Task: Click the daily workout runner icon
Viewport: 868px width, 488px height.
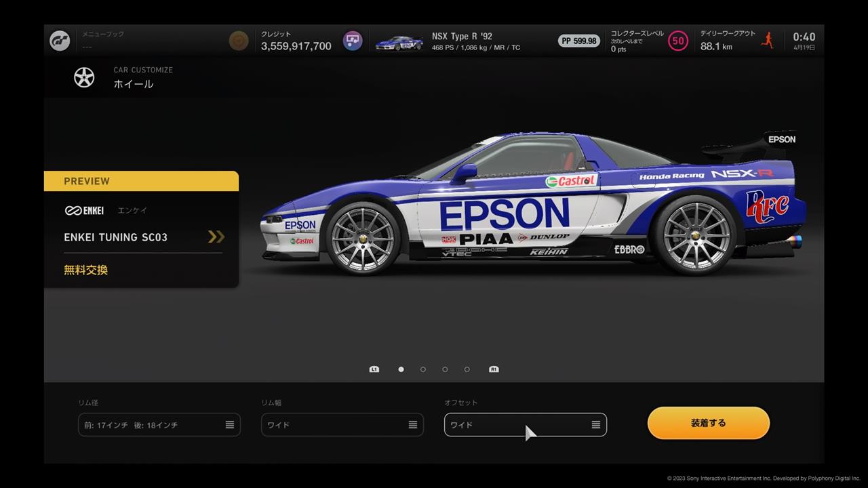Action: click(x=768, y=40)
